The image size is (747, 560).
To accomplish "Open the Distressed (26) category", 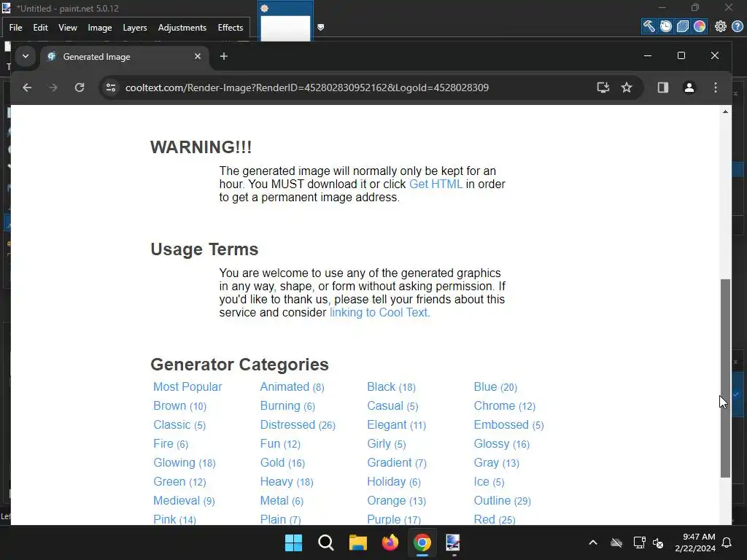I will [298, 425].
